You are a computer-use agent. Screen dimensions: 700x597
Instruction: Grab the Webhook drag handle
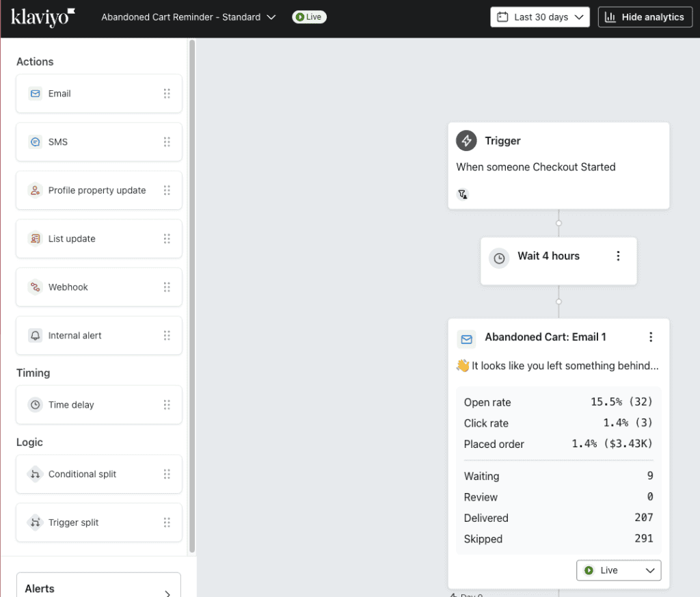167,287
